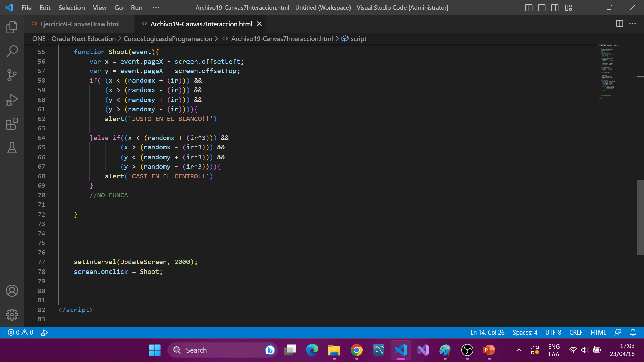Open Customize Layout icon

click(x=568, y=8)
